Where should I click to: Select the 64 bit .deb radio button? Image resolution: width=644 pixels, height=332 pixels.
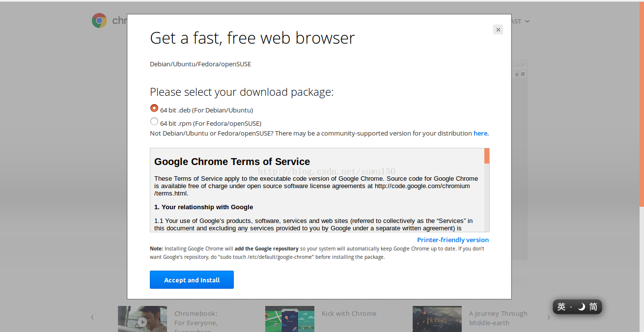coord(154,108)
